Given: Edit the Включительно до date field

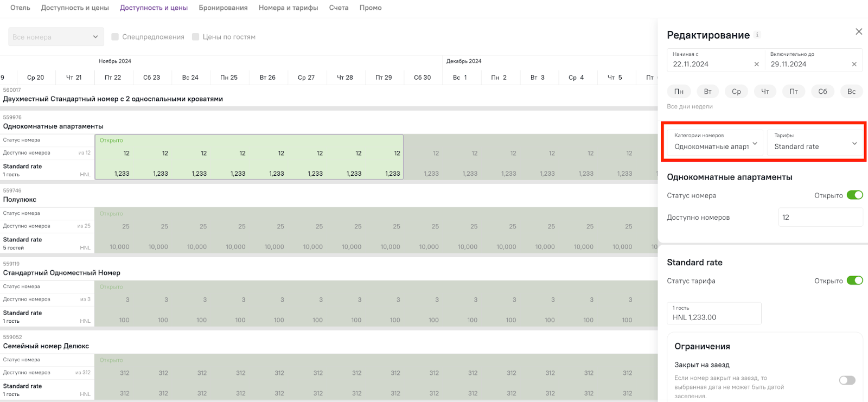Looking at the screenshot, I should click(814, 60).
